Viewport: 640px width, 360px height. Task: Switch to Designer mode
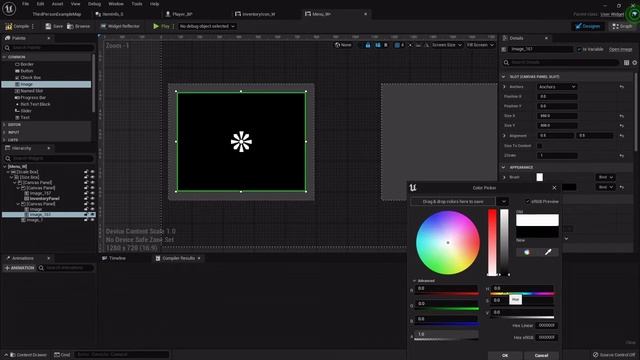coord(588,26)
